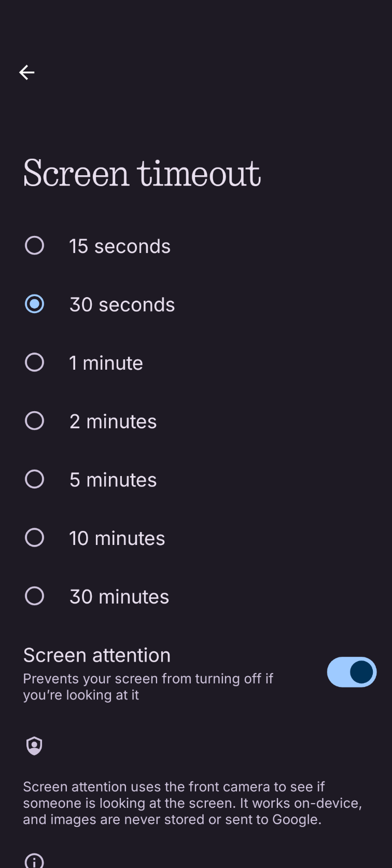Tap the front camera privacy description text
392x868 pixels.
pyautogui.click(x=192, y=803)
